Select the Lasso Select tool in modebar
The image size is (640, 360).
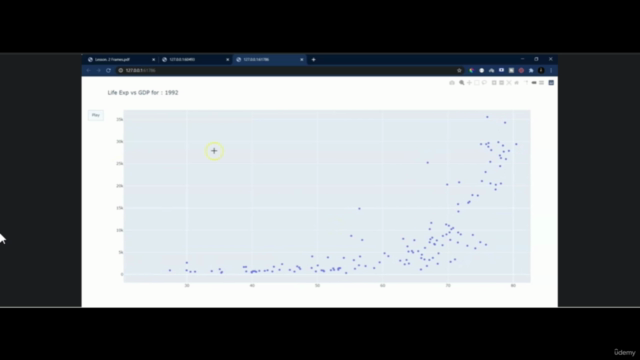[484, 83]
